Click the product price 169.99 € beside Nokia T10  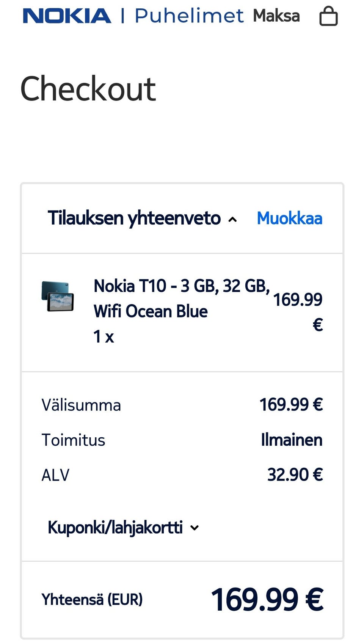(x=298, y=311)
